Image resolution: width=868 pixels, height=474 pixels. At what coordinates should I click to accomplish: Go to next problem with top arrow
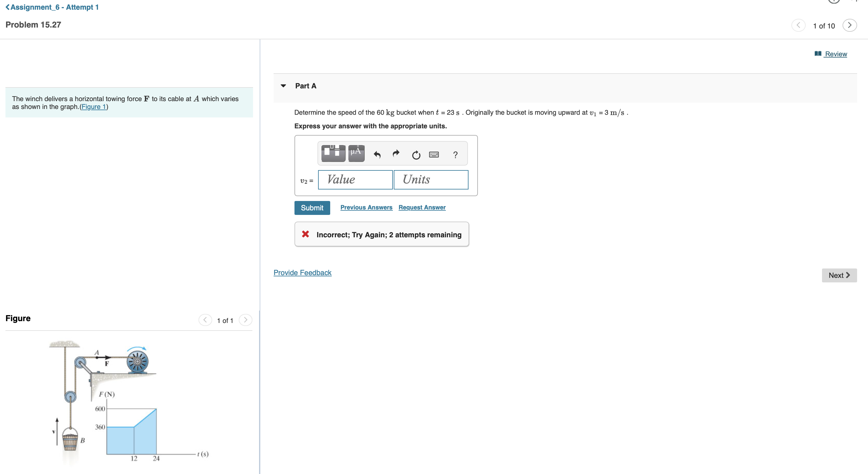[850, 25]
